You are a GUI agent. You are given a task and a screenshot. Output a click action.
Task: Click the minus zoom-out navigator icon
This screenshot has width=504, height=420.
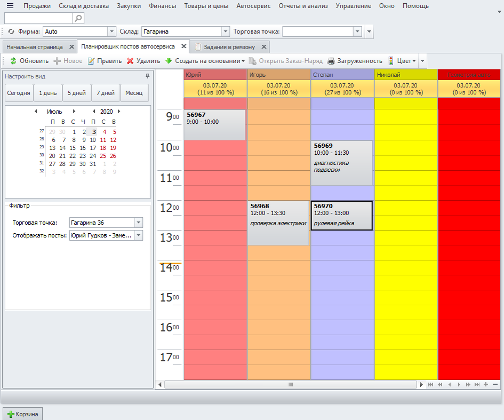[x=495, y=384]
